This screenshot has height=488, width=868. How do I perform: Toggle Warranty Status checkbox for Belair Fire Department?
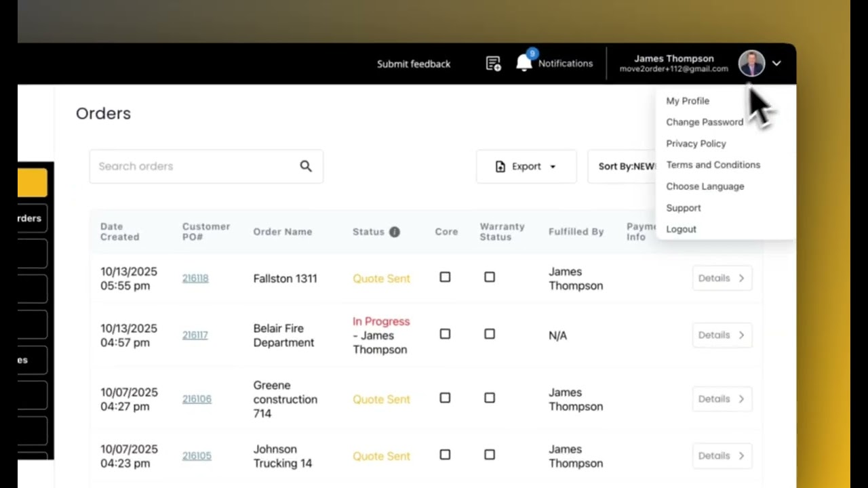[x=490, y=334]
